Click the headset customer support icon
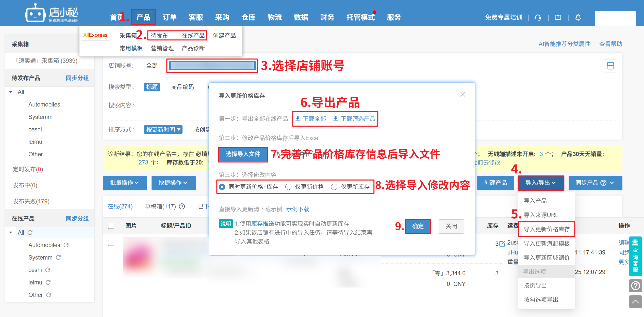The image size is (644, 317). coord(538,18)
